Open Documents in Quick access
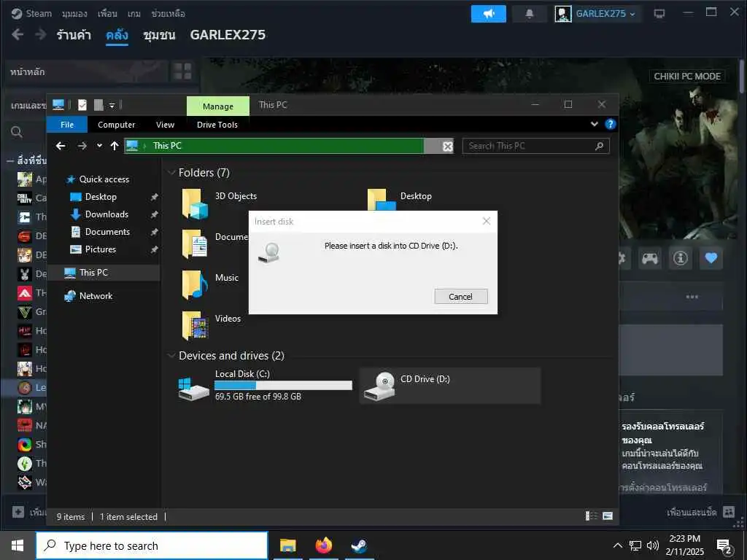The width and height of the screenshot is (747, 560). click(x=107, y=232)
